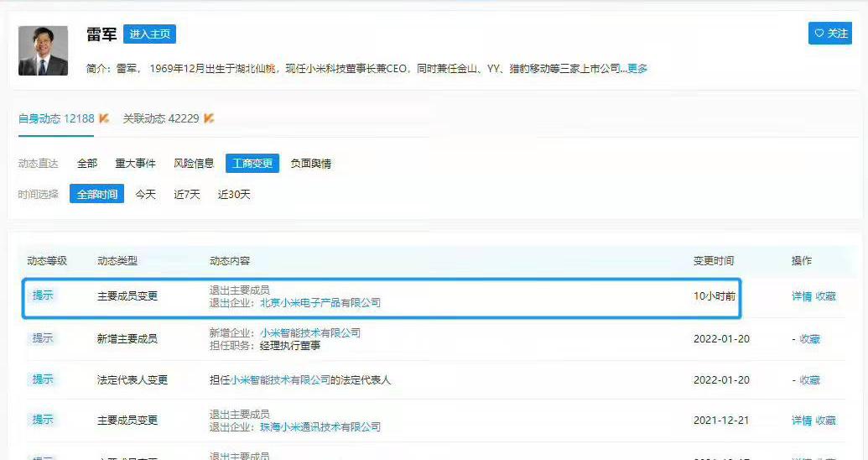Click the 2021-12-21 date cell
This screenshot has width=868, height=460.
pyautogui.click(x=721, y=420)
